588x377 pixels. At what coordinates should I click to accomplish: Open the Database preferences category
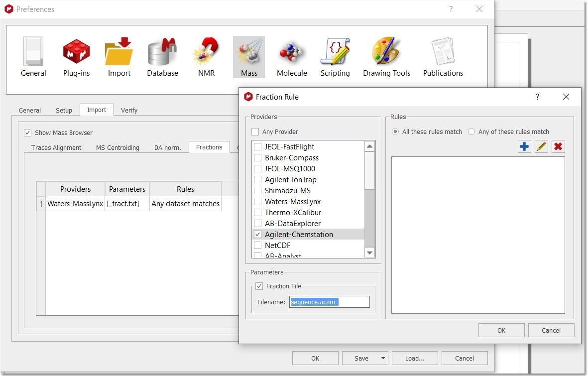tap(162, 57)
